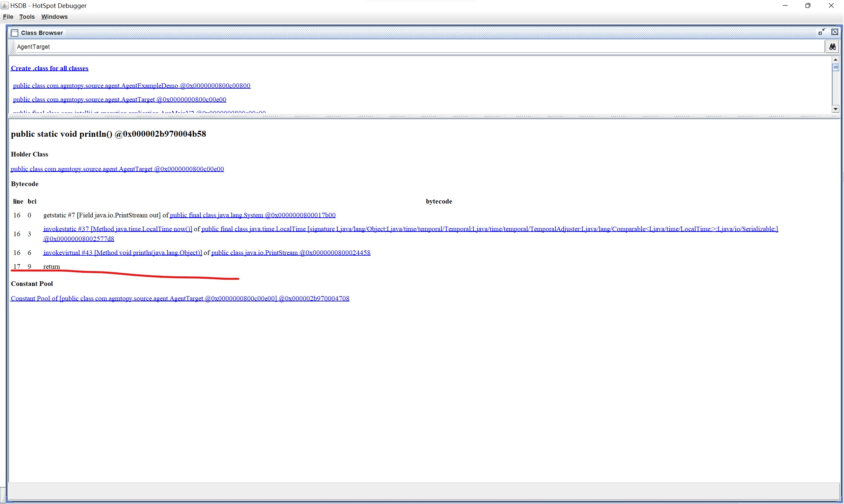The image size is (844, 504).
Task: Open java.lang.System class link
Action: tap(252, 215)
